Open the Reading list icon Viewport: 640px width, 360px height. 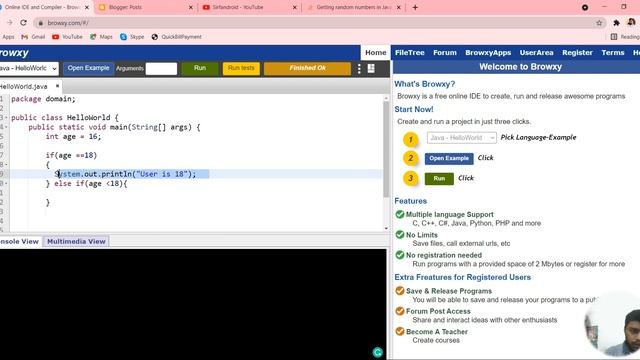click(x=614, y=37)
